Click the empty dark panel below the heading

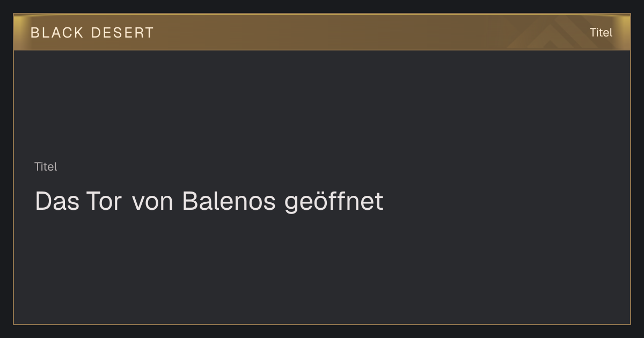(x=322, y=268)
